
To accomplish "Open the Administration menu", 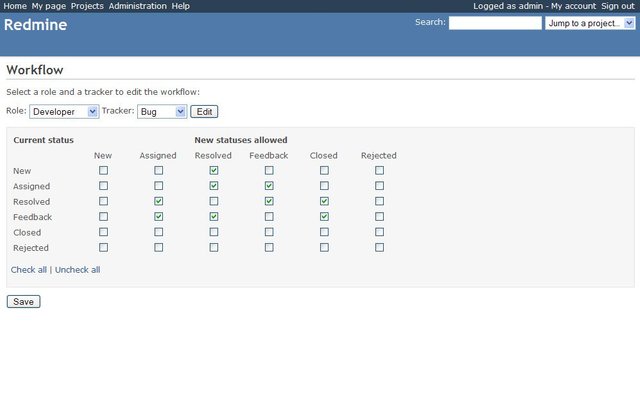I will point(138,6).
